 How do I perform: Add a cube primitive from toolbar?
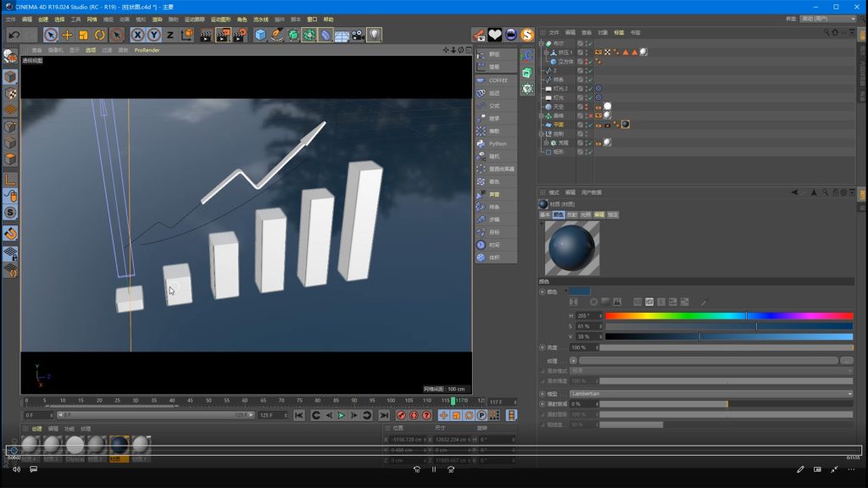[x=260, y=35]
